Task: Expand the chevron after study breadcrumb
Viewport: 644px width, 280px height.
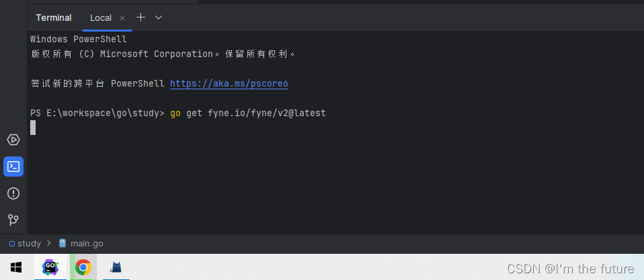Action: pos(48,244)
